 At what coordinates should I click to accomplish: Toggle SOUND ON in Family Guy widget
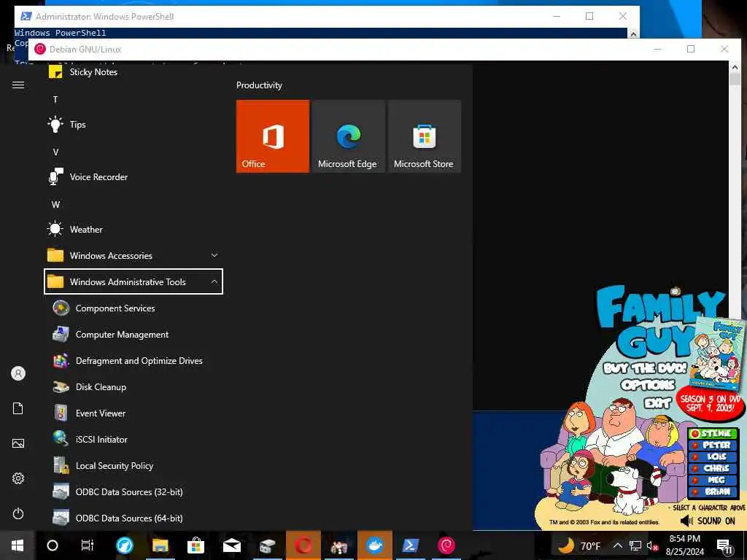pos(708,521)
